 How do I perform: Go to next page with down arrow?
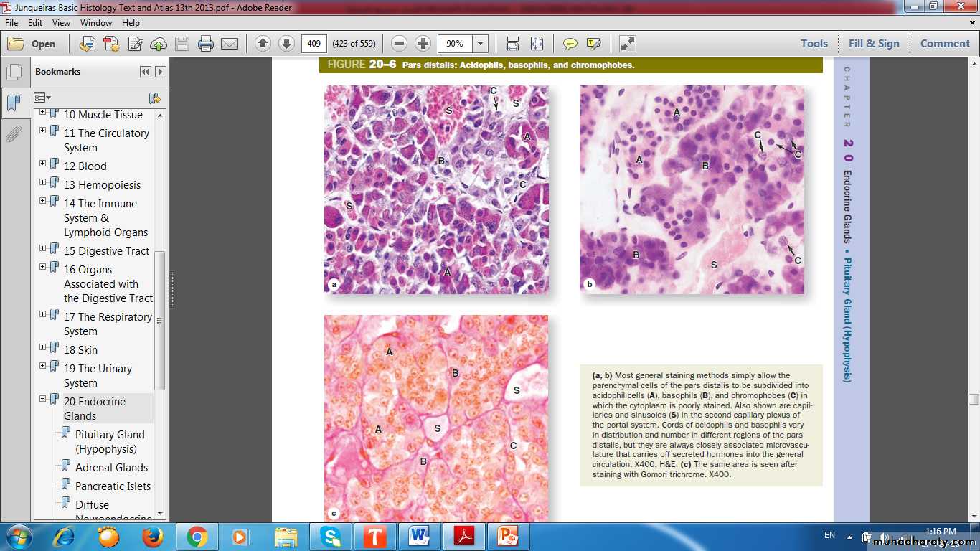click(x=286, y=44)
